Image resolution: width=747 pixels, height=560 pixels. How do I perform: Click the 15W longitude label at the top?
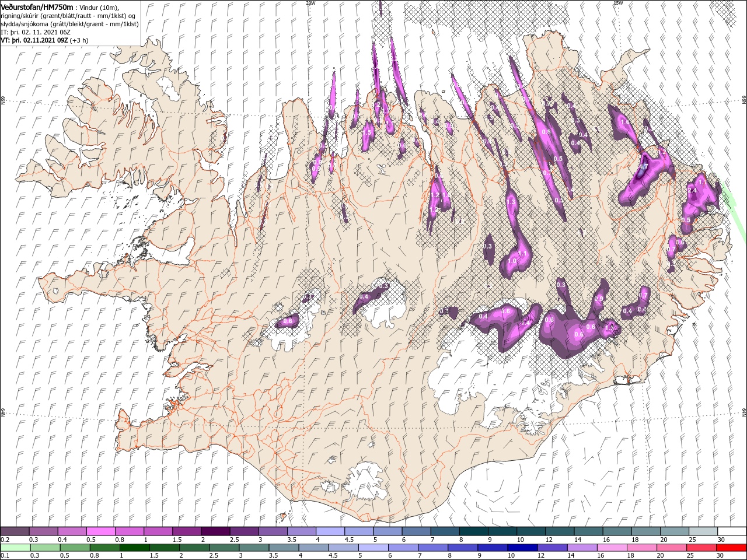tap(618, 3)
